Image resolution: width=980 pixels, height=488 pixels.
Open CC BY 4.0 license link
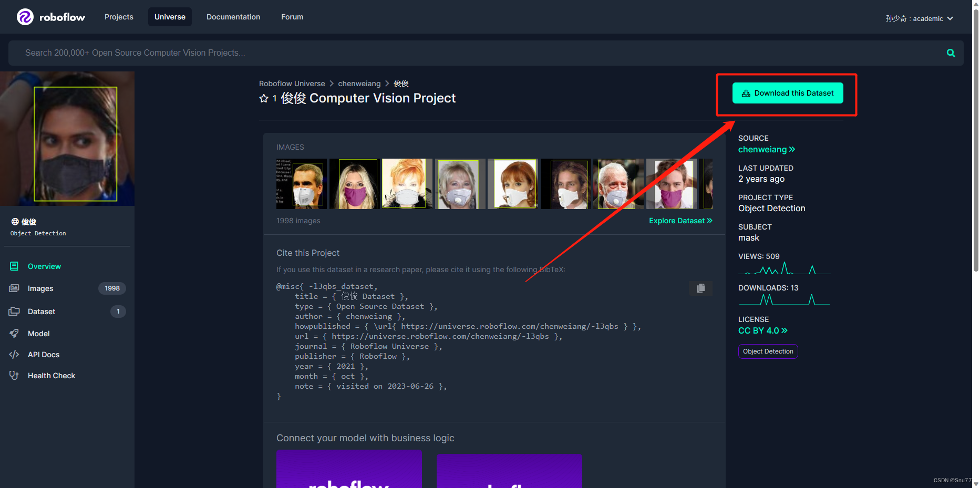pos(762,330)
